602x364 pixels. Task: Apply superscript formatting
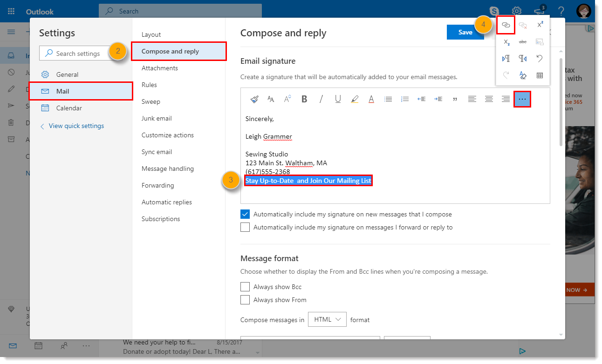540,25
